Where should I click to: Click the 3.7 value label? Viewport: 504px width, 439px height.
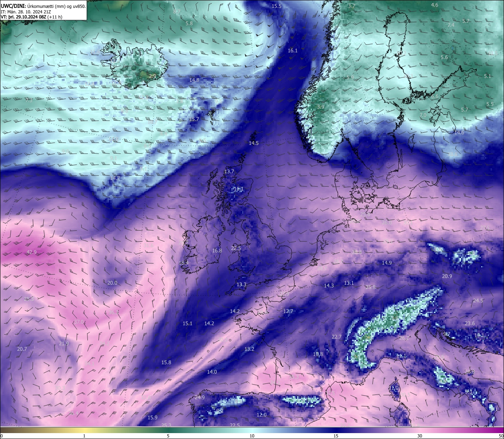point(352,6)
